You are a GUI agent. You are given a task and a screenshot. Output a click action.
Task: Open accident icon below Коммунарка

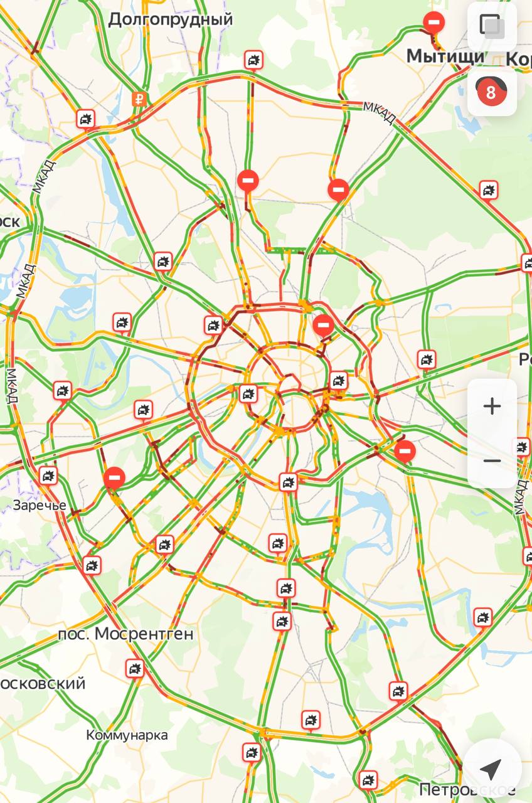tap(252, 752)
